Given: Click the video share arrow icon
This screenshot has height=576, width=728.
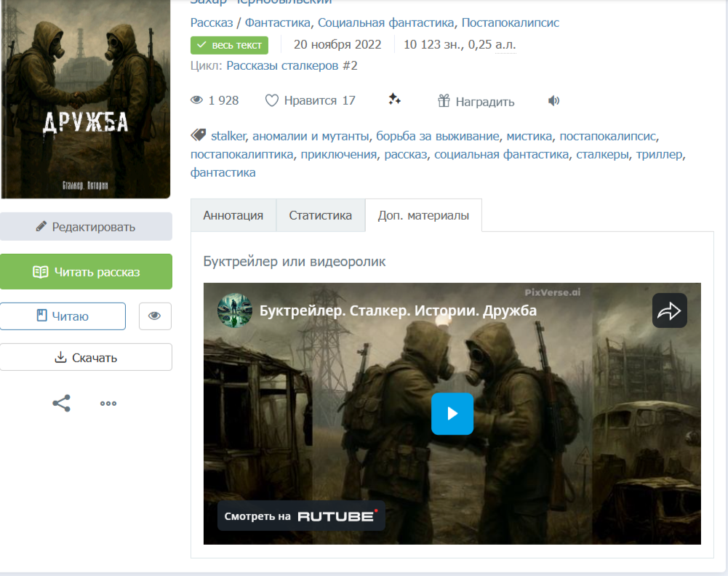Looking at the screenshot, I should 669,311.
